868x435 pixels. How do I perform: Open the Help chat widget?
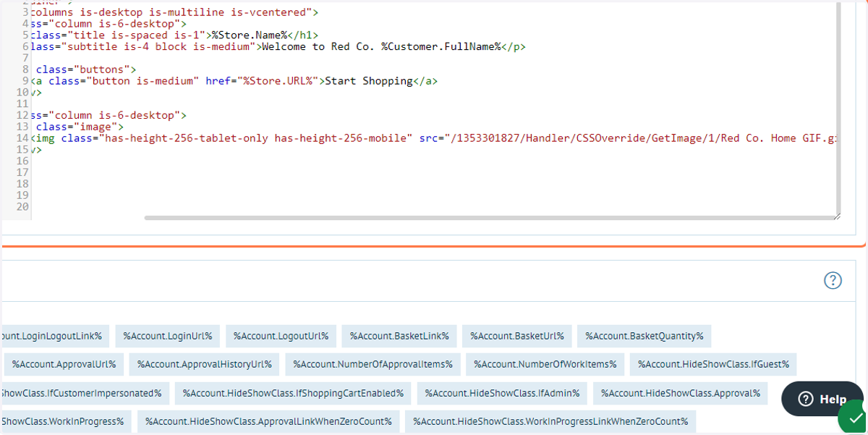point(822,399)
